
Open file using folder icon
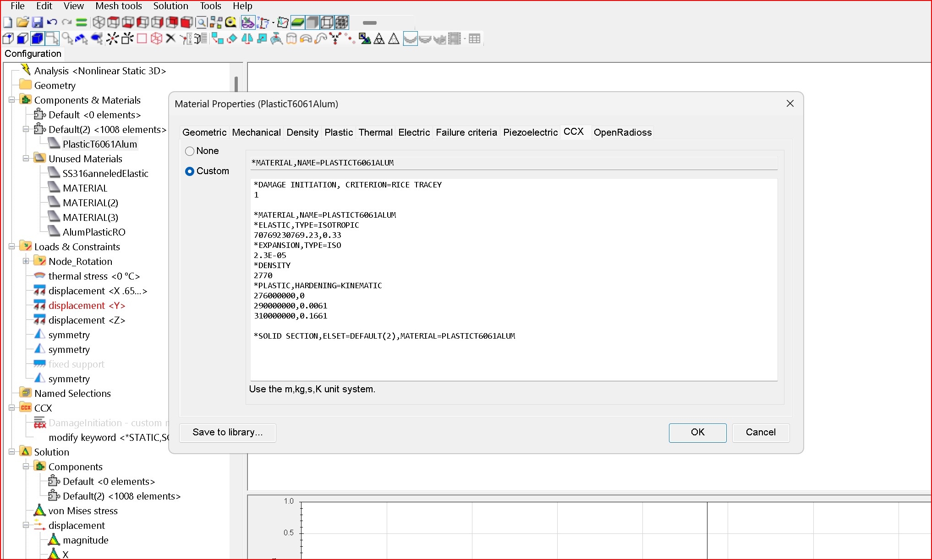coord(22,22)
